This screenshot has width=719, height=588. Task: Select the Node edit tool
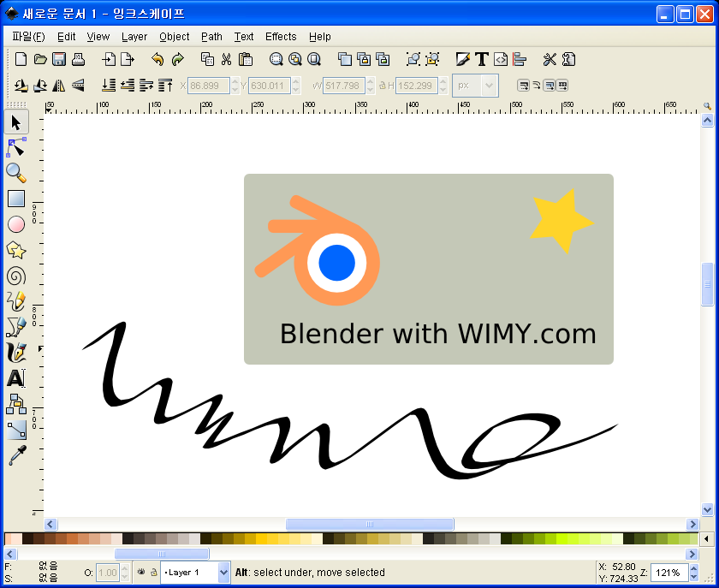click(x=16, y=148)
